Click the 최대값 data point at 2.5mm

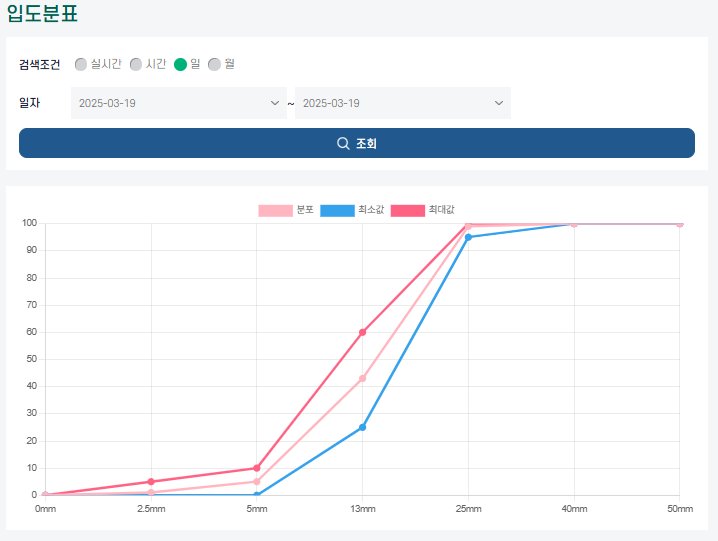(x=151, y=481)
